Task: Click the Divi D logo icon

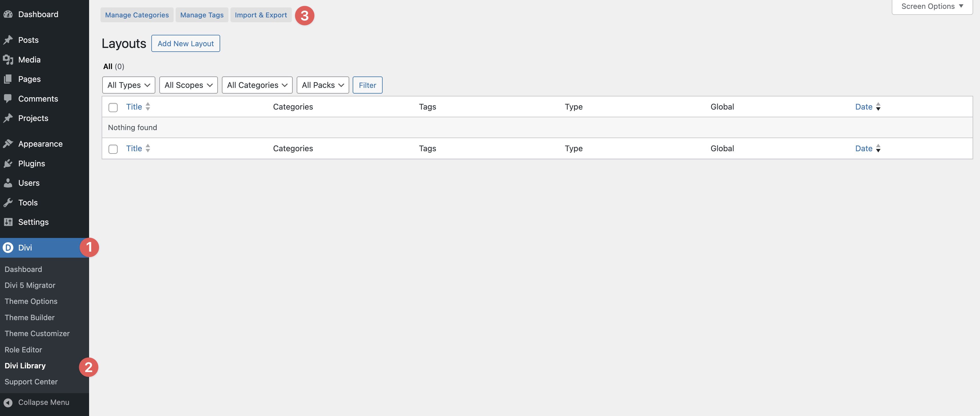Action: 8,248
